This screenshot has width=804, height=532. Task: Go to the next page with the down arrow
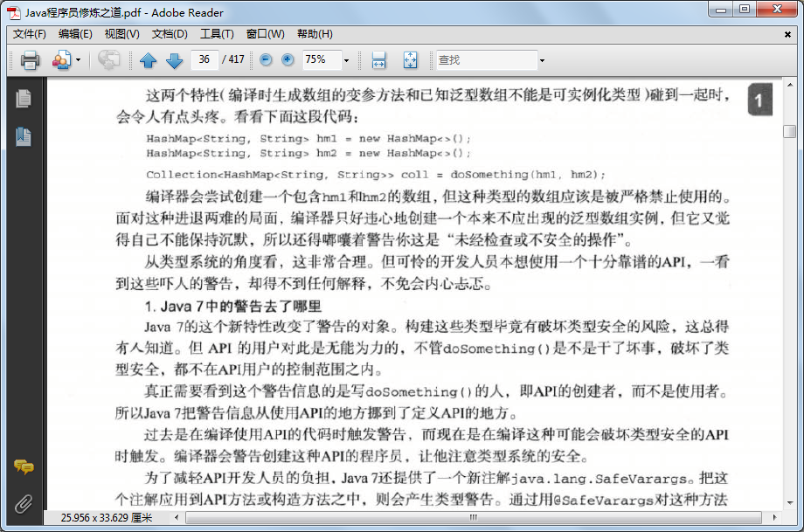(174, 60)
